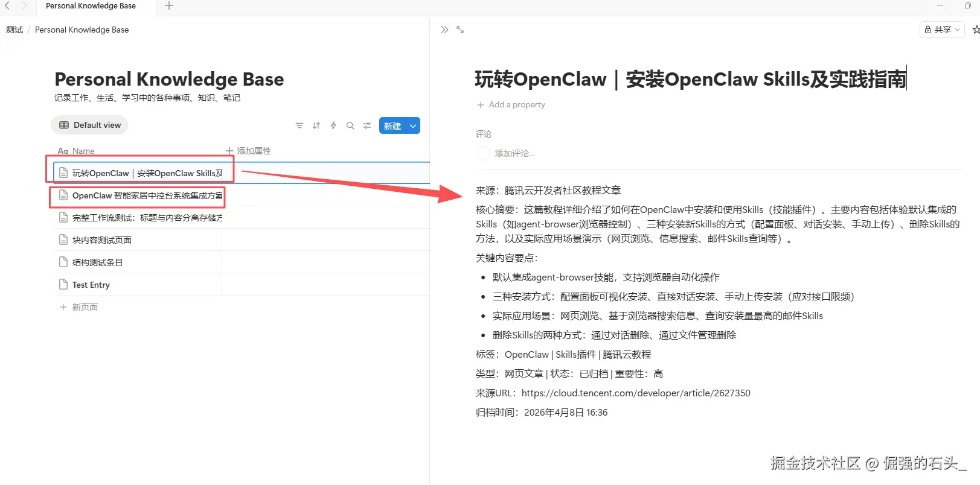Open the sort options
The width and height of the screenshot is (980, 485).
316,125
